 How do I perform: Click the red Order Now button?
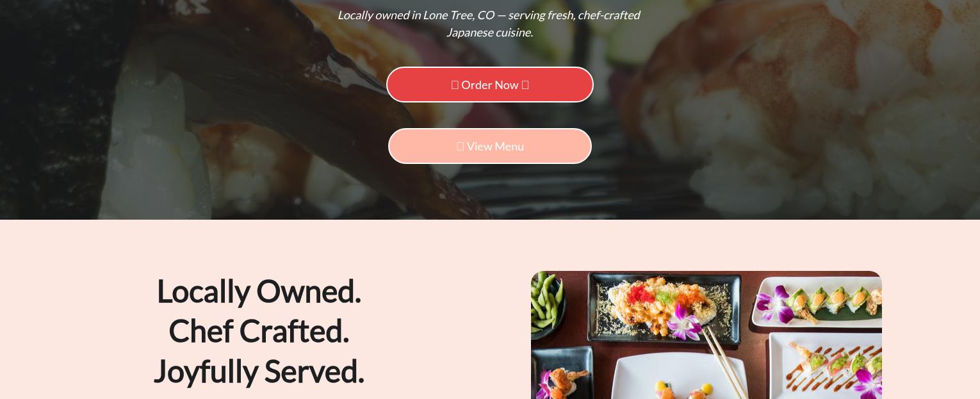[x=490, y=85]
